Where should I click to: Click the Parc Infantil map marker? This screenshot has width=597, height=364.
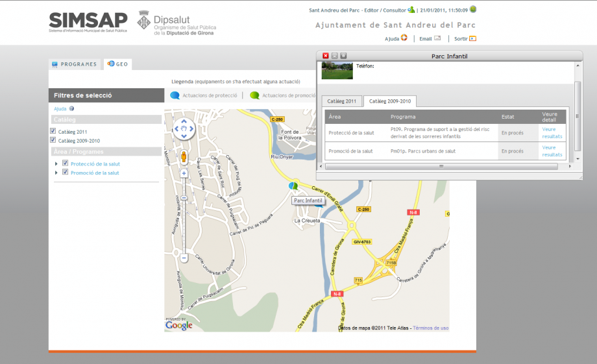tap(293, 186)
